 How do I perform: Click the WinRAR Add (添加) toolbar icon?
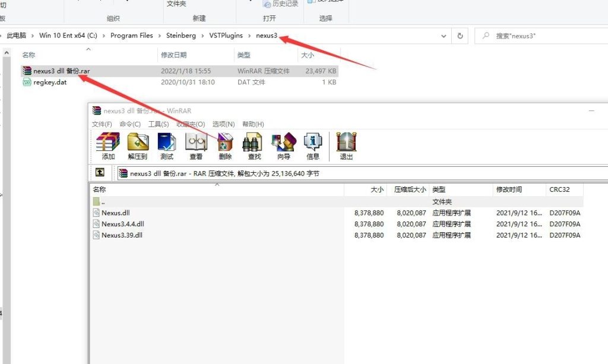[108, 142]
